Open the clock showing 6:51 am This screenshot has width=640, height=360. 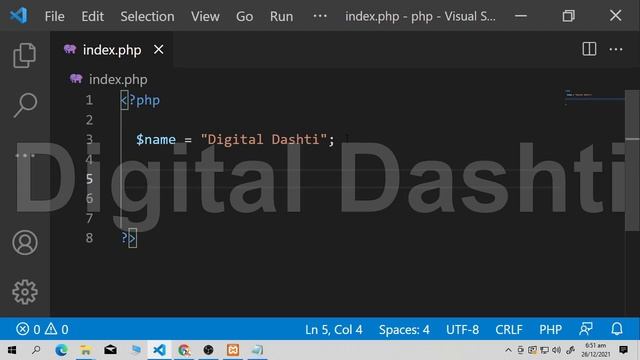pyautogui.click(x=596, y=350)
